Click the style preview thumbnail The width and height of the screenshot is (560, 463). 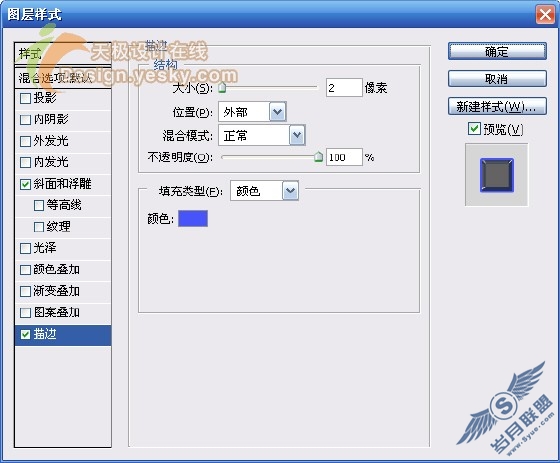pyautogui.click(x=496, y=175)
